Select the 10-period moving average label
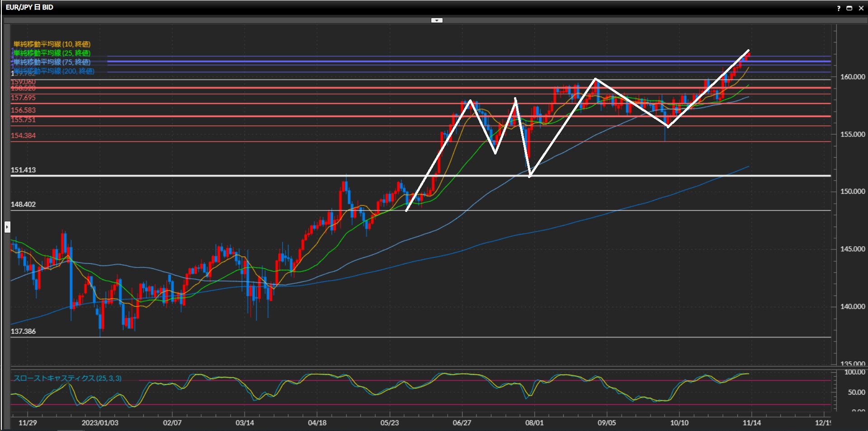 click(52, 44)
